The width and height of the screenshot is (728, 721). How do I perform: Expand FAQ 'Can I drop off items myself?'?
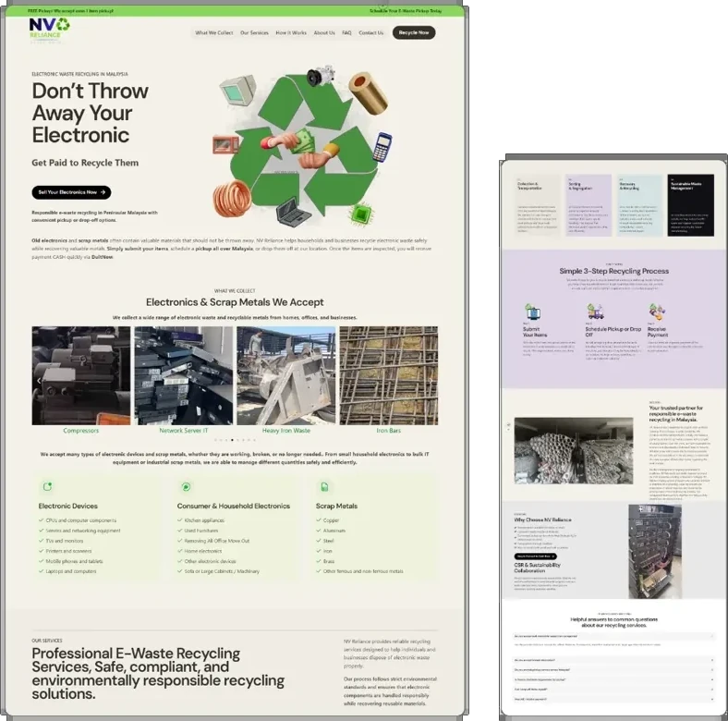[x=613, y=690]
